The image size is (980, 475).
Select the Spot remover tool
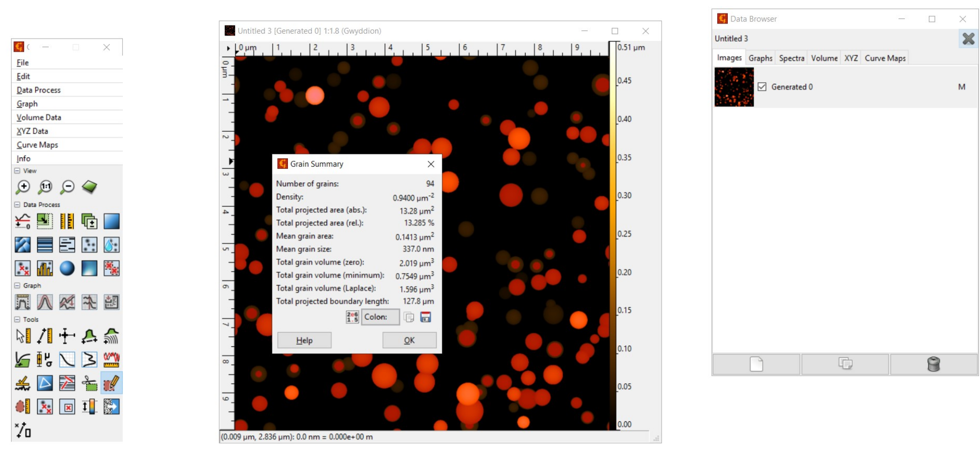click(x=67, y=406)
